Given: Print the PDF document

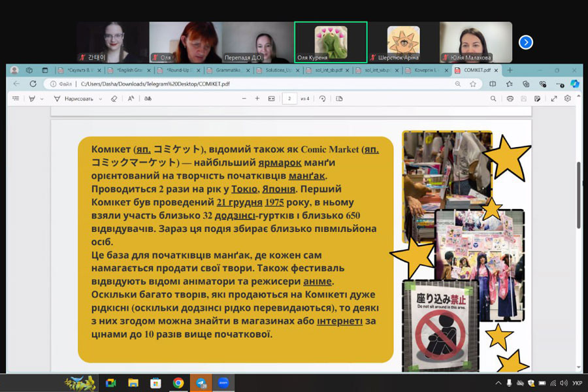Looking at the screenshot, I should (510, 99).
